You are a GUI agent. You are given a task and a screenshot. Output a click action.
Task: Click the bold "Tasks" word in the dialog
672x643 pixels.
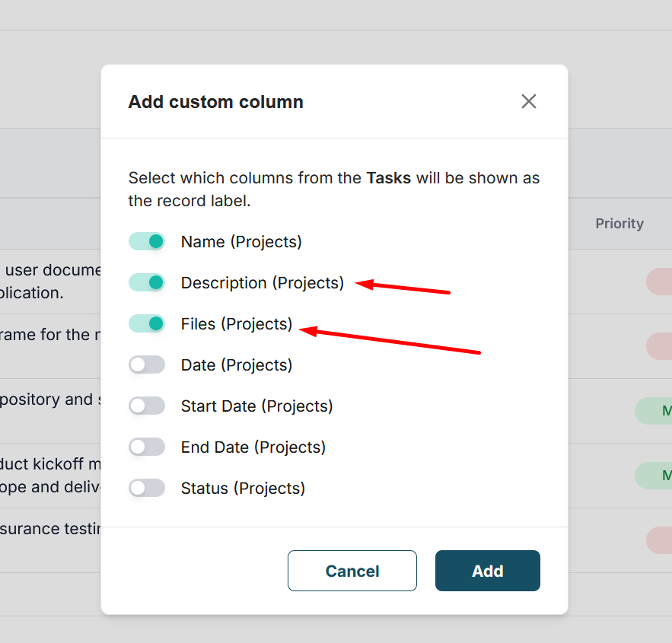pyautogui.click(x=388, y=178)
